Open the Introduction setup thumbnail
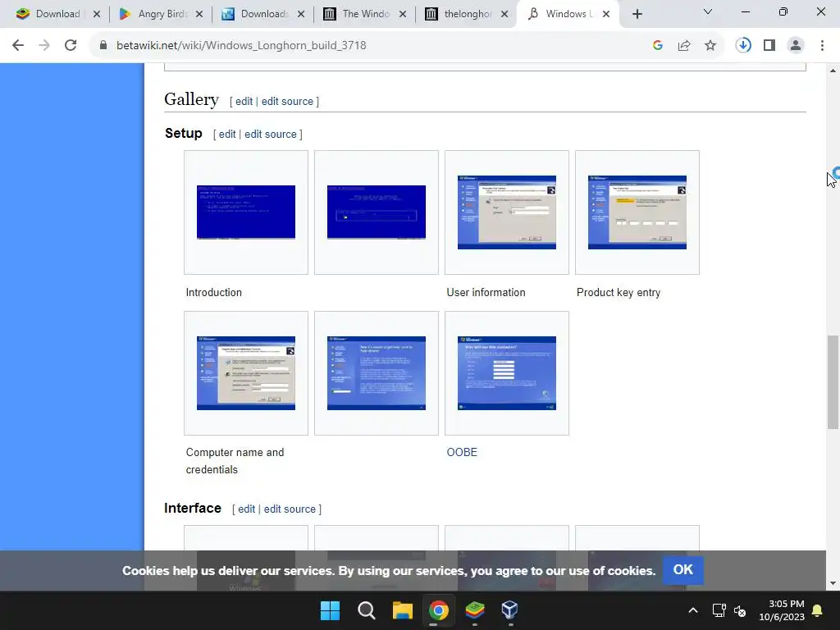This screenshot has width=840, height=630. (246, 212)
